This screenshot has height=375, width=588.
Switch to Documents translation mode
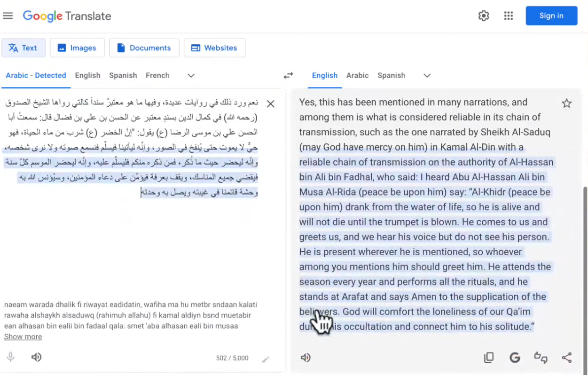click(144, 48)
